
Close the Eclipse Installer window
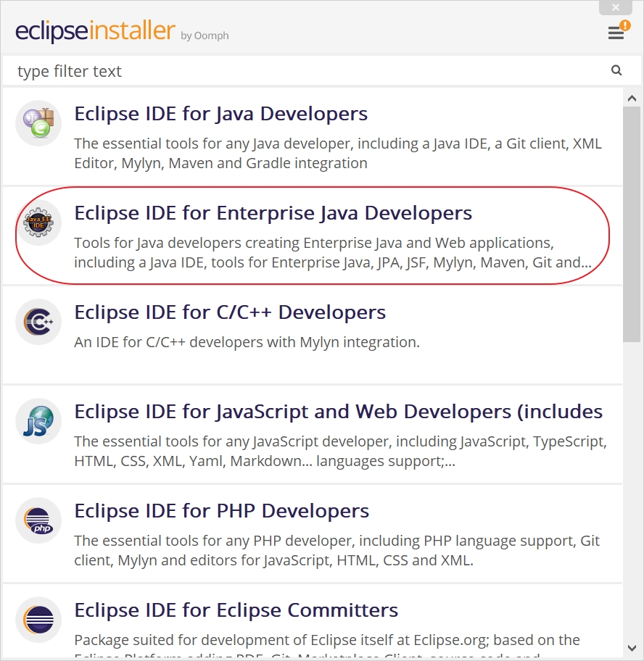(616, 7)
